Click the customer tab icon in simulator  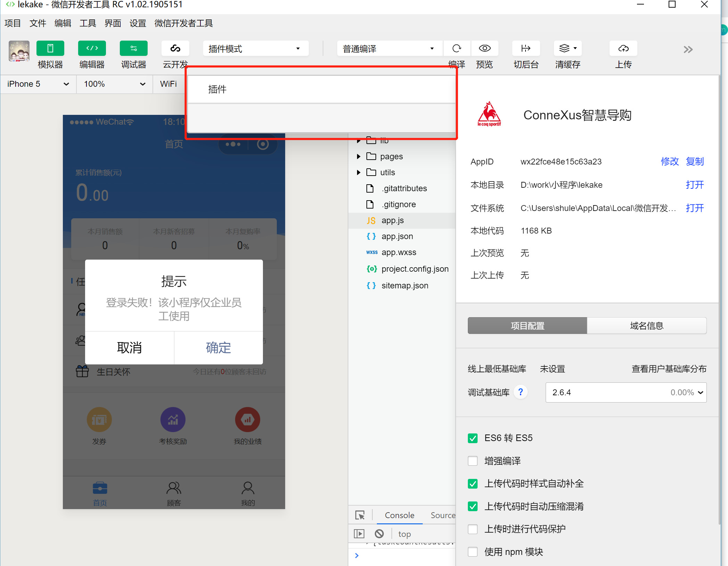(x=174, y=488)
